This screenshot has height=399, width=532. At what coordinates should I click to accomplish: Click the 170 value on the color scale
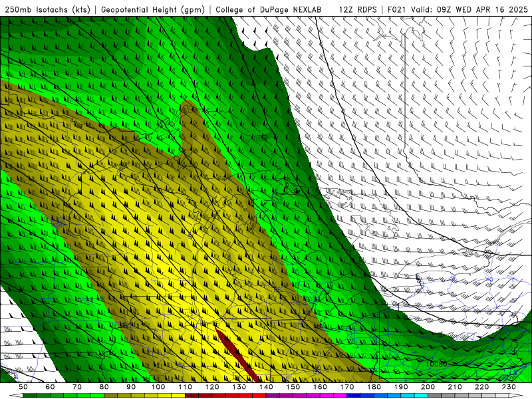pos(347,387)
